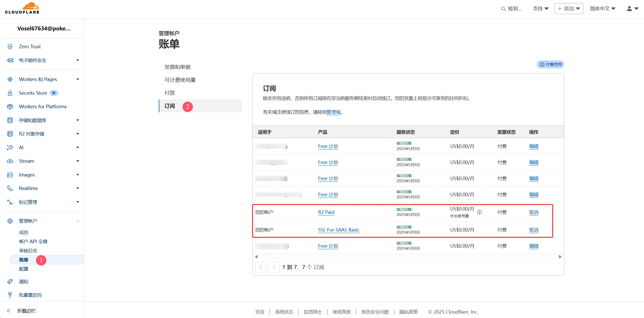This screenshot has height=318, width=644.
Task: Click the Cloudflare logo
Action: click(22, 8)
